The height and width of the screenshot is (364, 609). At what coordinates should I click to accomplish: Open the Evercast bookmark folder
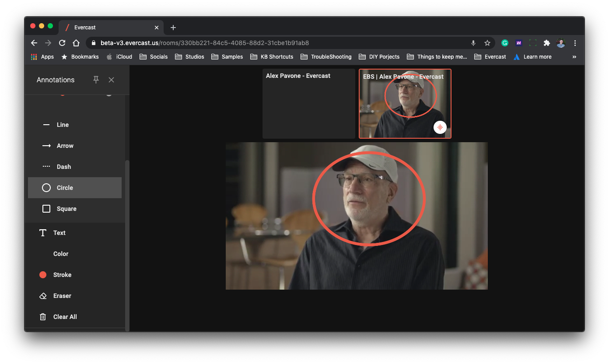coord(490,57)
